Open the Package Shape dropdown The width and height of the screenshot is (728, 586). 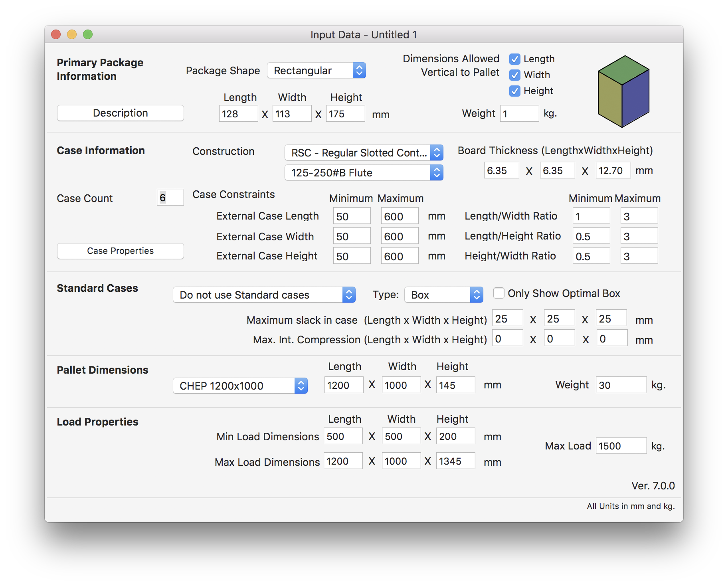316,71
